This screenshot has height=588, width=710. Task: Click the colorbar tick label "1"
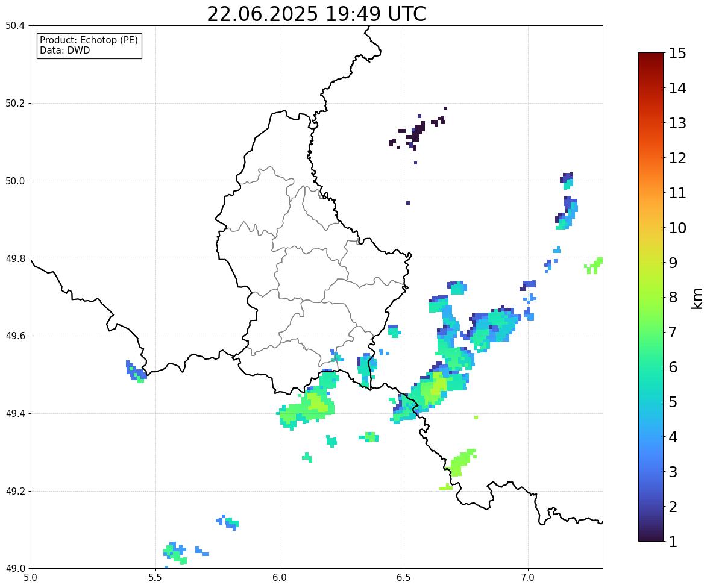[x=673, y=542]
